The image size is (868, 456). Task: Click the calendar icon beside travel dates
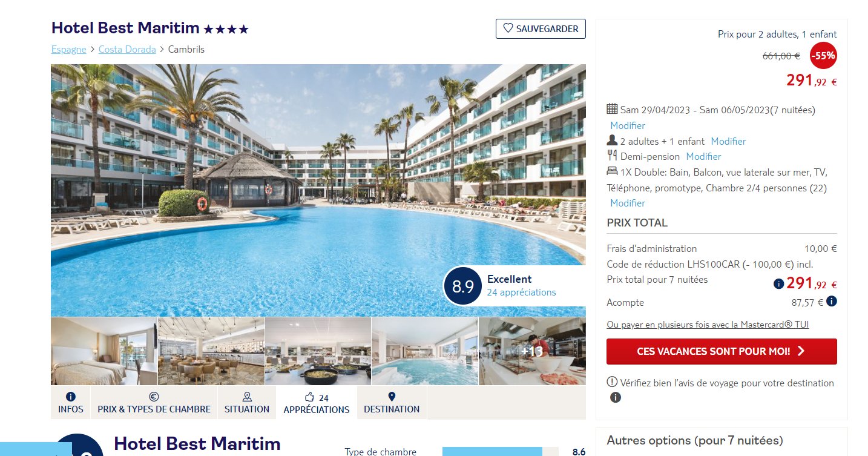tap(612, 109)
